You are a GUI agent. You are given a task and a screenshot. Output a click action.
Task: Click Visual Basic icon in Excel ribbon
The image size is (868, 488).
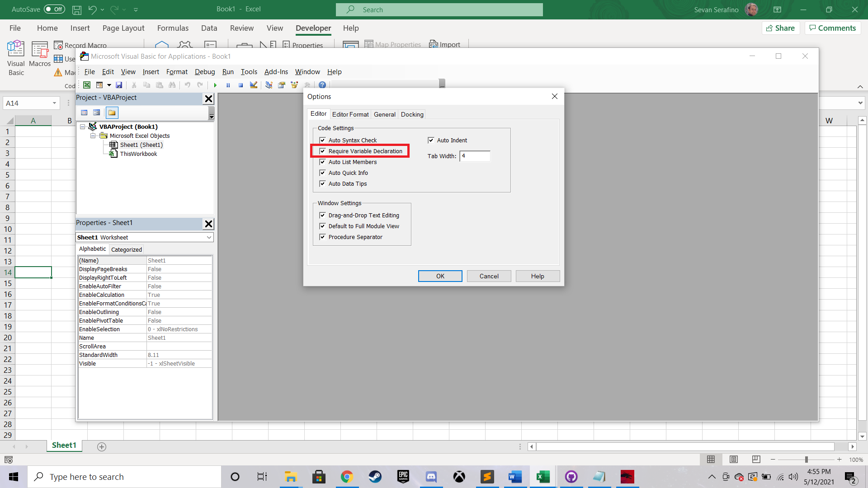tap(16, 58)
